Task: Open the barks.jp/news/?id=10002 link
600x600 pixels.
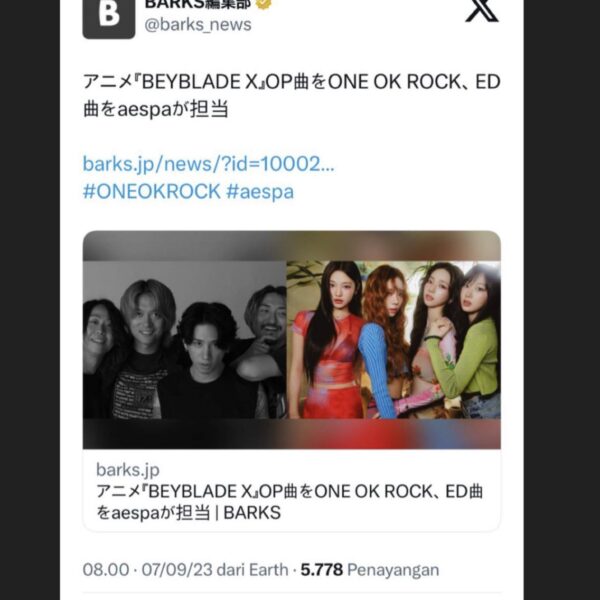Action: point(209,164)
